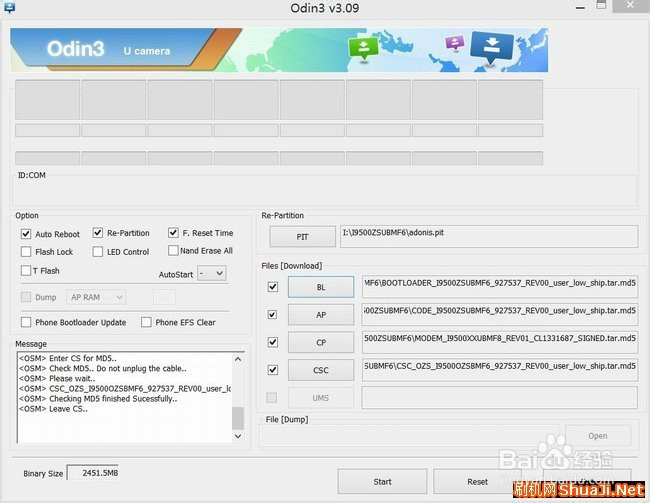
Task: Click the PIT file path field
Action: (489, 236)
